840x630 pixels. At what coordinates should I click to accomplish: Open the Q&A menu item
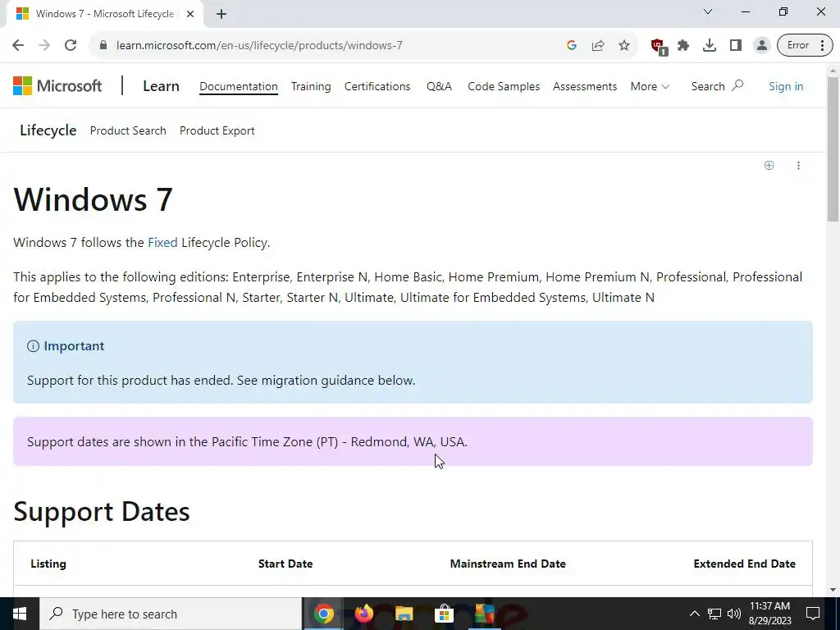(x=440, y=86)
